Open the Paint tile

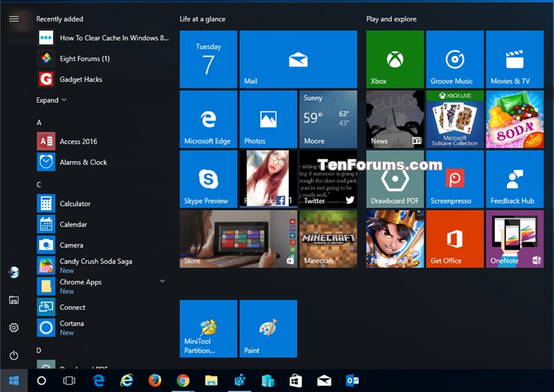point(268,329)
